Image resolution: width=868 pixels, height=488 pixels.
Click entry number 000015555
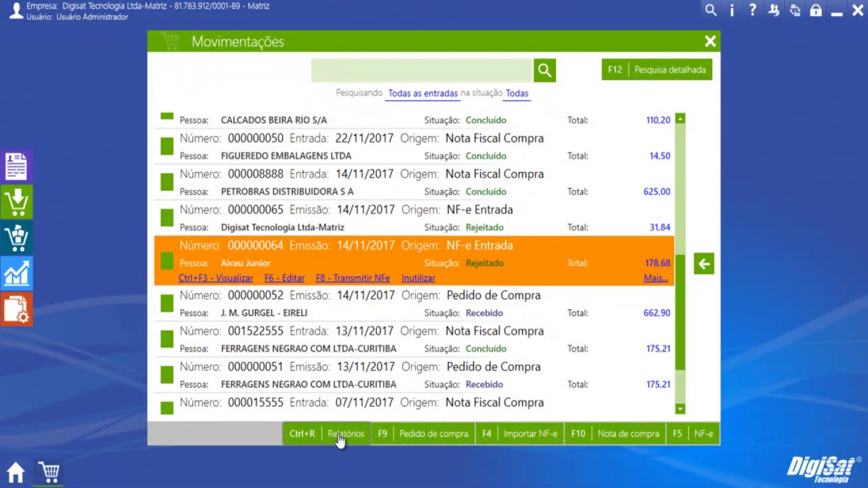pos(256,403)
